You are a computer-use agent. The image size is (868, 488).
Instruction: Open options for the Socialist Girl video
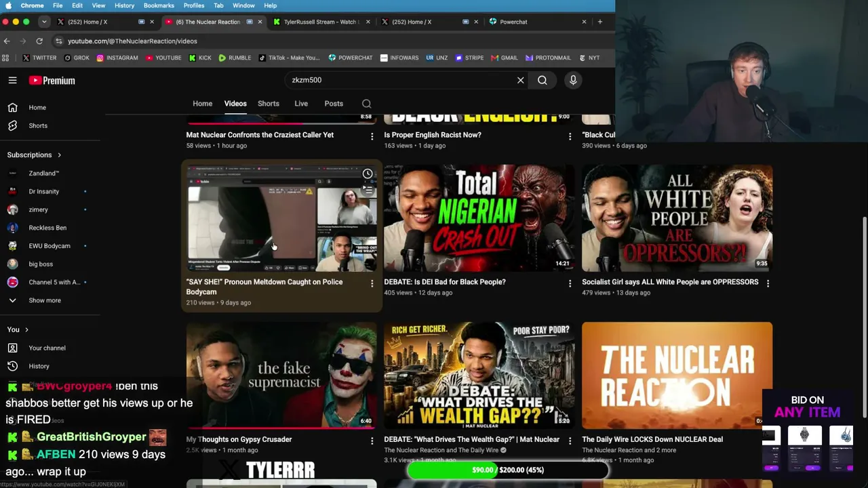click(x=768, y=283)
